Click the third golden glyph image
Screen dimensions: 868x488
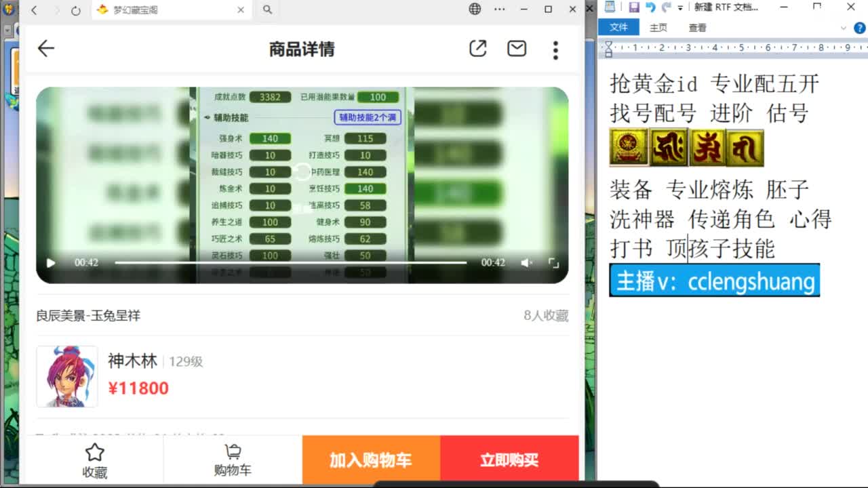pyautogui.click(x=707, y=148)
